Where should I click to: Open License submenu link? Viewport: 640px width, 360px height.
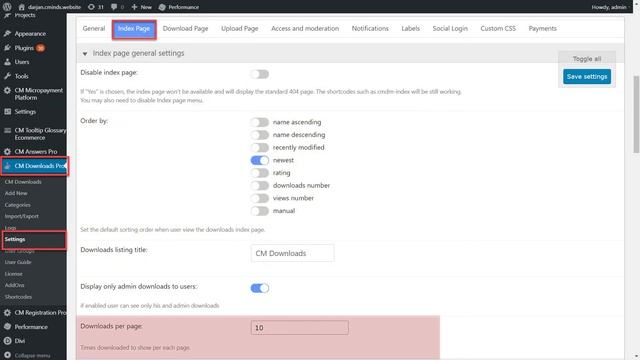click(x=13, y=274)
